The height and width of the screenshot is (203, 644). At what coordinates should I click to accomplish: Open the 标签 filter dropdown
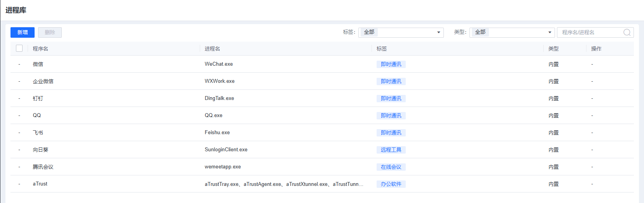click(401, 32)
